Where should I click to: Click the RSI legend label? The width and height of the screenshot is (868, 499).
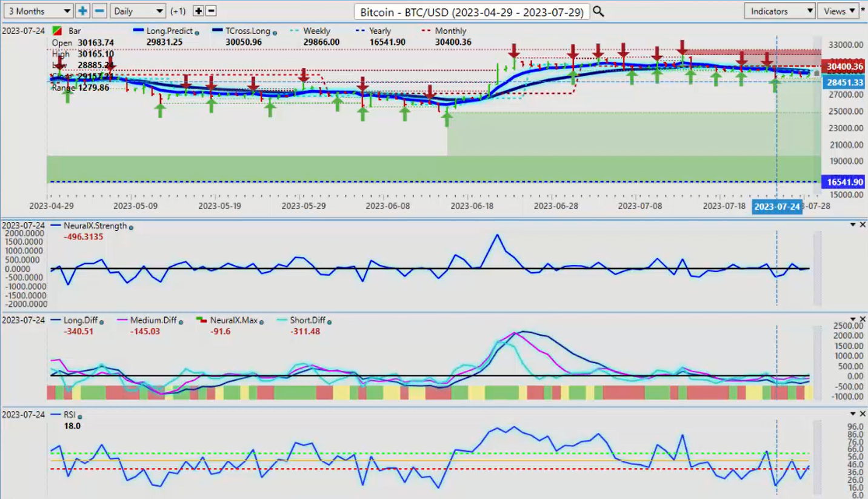[70, 414]
